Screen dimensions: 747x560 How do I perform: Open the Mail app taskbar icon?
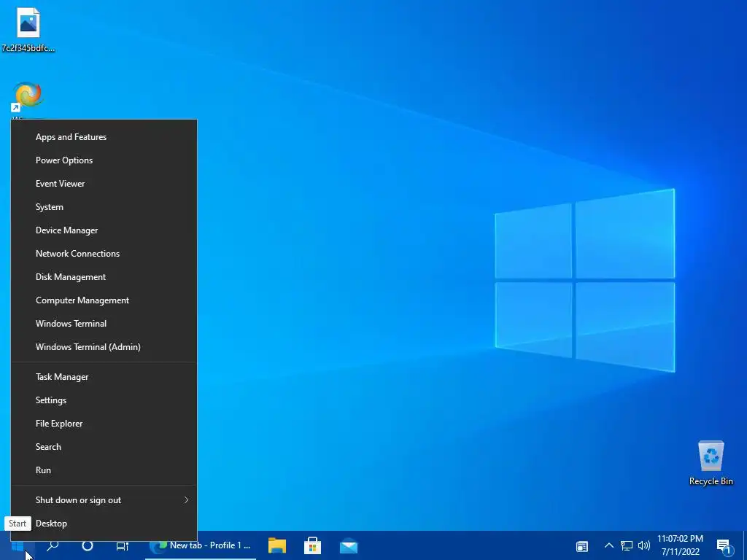[348, 545]
